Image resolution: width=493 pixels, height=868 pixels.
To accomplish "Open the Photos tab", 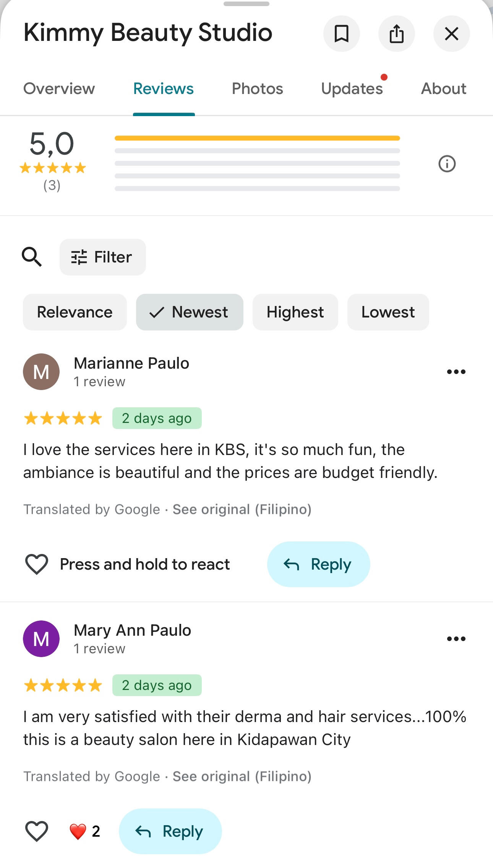I will [x=257, y=89].
